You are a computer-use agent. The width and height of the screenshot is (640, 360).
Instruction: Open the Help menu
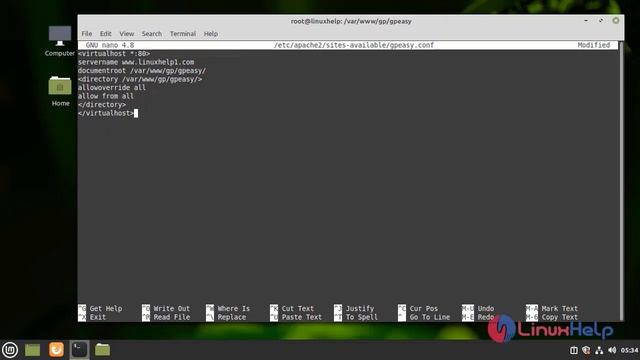[211, 34]
